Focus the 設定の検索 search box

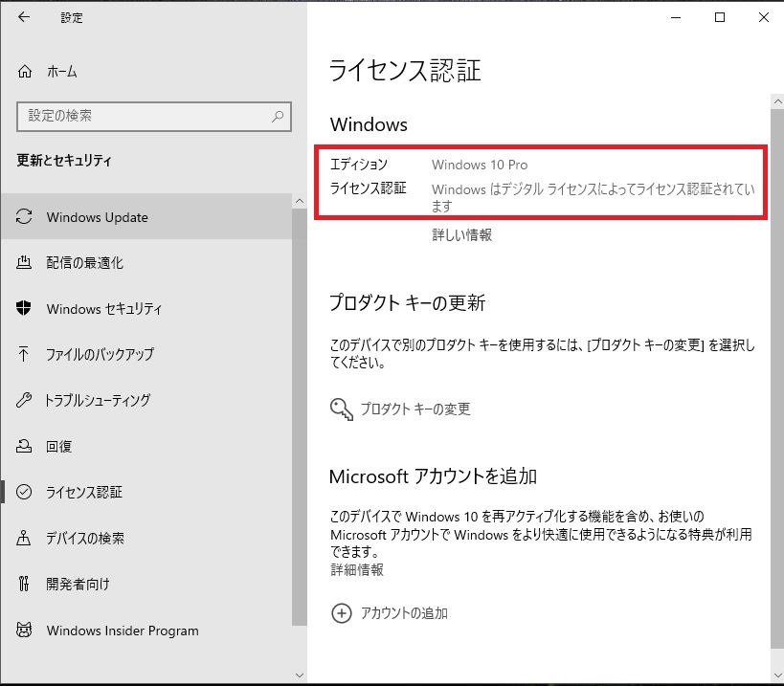[154, 117]
